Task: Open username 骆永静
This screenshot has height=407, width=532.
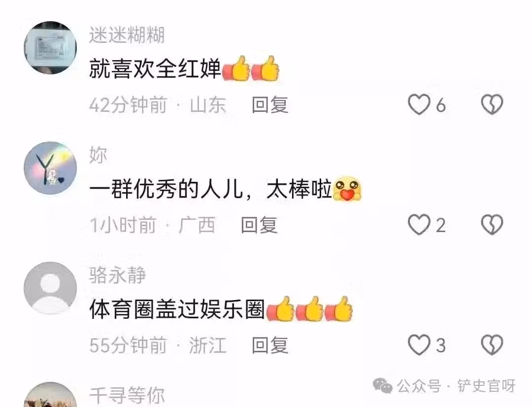Action: 118,275
